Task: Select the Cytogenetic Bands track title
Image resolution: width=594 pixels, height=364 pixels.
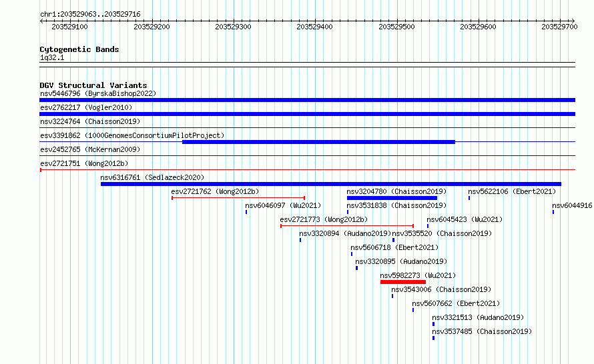Action: pos(79,49)
